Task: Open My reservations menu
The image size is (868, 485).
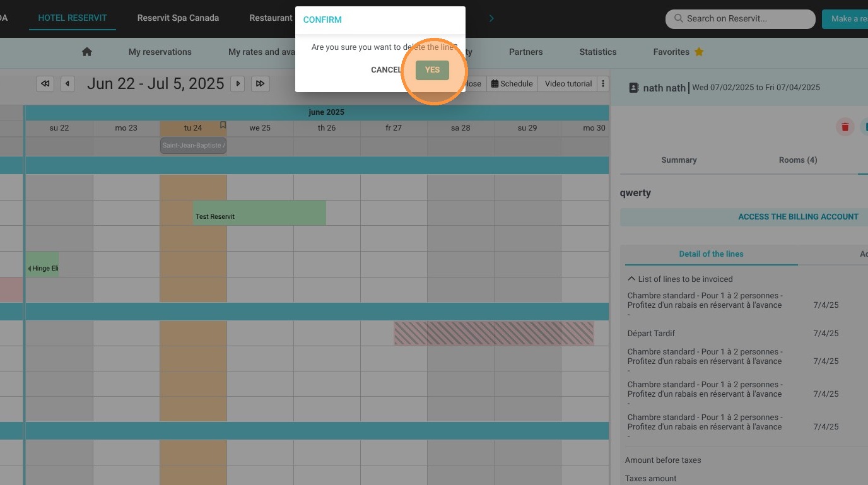Action: coord(160,52)
